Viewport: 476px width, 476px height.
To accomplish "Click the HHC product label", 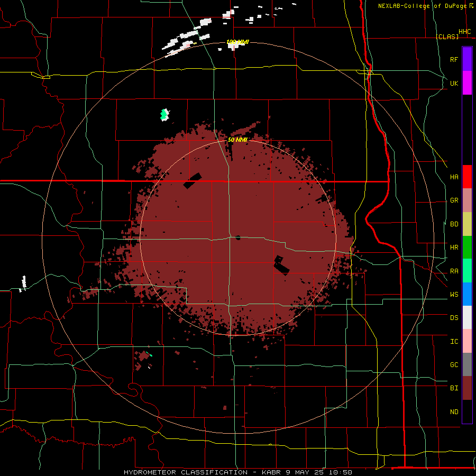I will pyautogui.click(x=465, y=32).
